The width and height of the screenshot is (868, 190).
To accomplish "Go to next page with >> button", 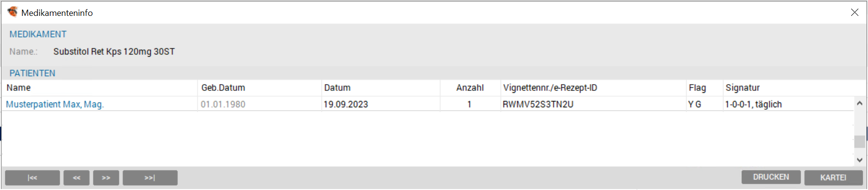I will point(106,177).
